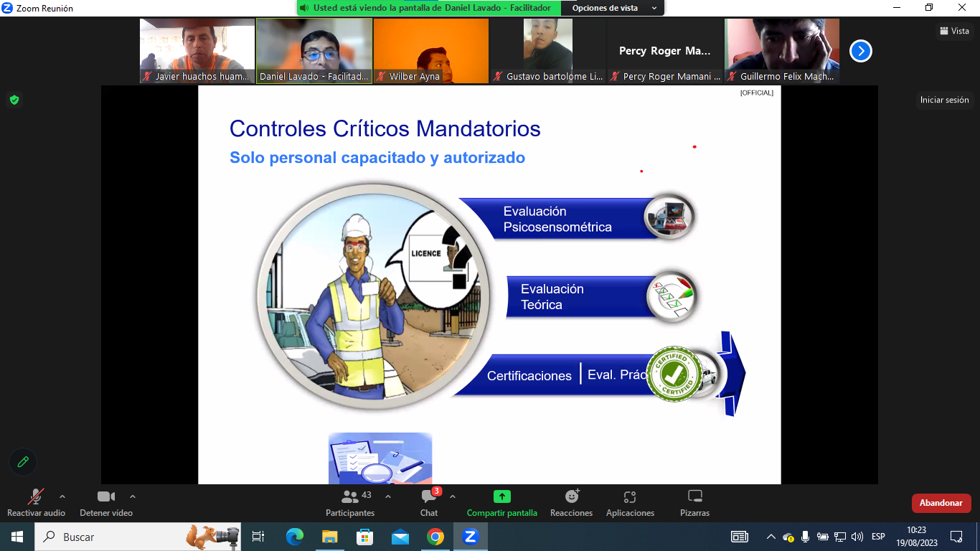Open Pizarras whiteboards
Screen dimensions: 980x551
pos(694,502)
